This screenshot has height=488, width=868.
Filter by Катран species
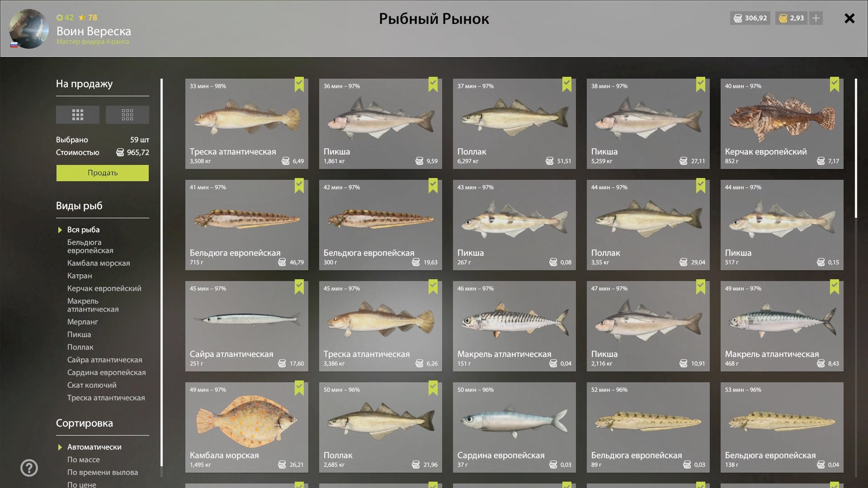click(x=80, y=276)
